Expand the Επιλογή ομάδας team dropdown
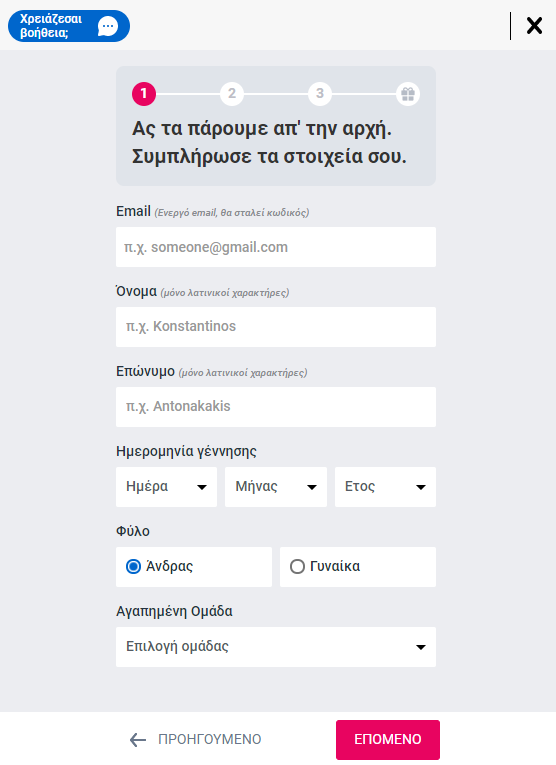The image size is (556, 765). tap(276, 647)
